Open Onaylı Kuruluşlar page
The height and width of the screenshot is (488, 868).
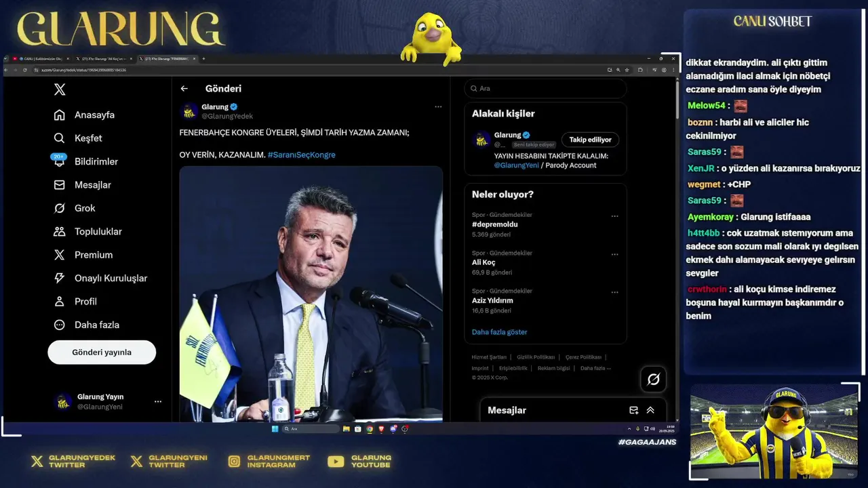click(100, 278)
